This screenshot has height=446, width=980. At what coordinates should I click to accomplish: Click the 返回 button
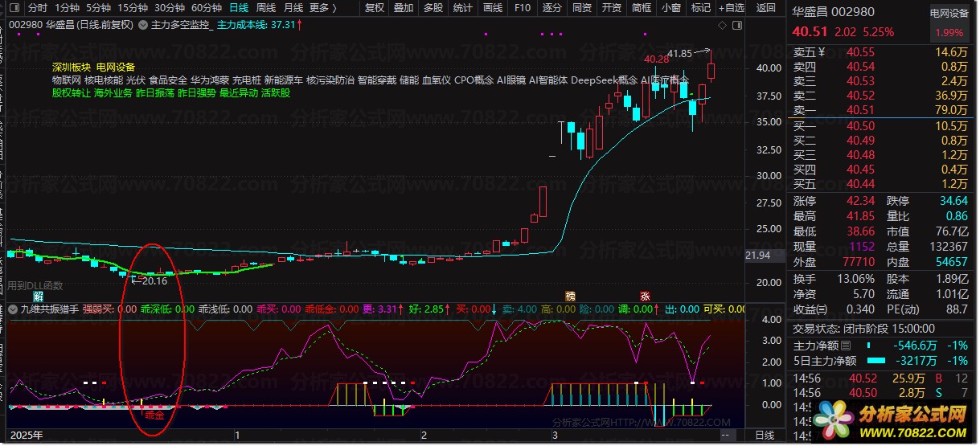(765, 8)
